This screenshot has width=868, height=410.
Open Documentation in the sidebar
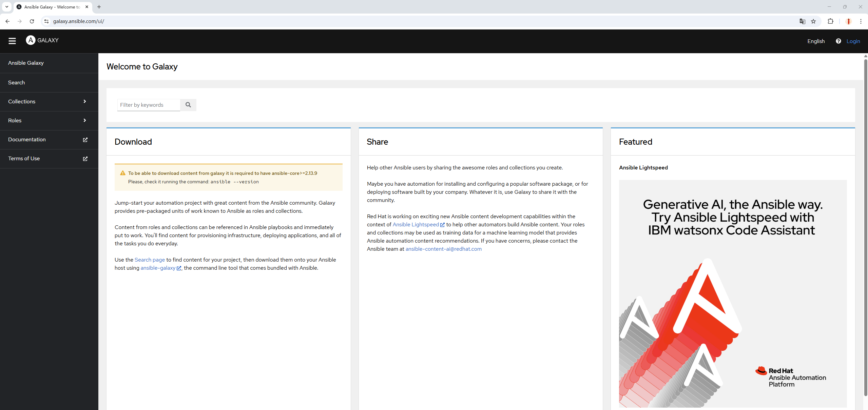pos(27,140)
